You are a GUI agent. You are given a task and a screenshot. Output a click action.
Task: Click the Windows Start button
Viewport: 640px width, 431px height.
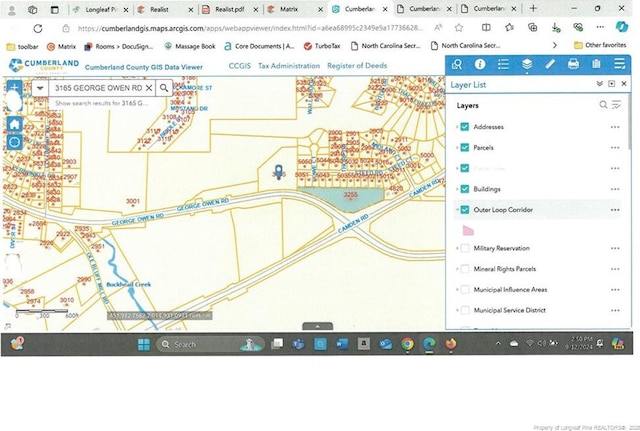tap(144, 344)
